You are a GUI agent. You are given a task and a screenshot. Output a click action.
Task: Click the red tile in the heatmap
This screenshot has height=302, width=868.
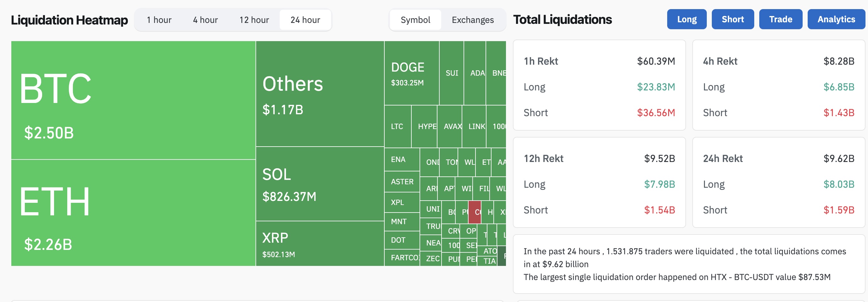click(475, 212)
